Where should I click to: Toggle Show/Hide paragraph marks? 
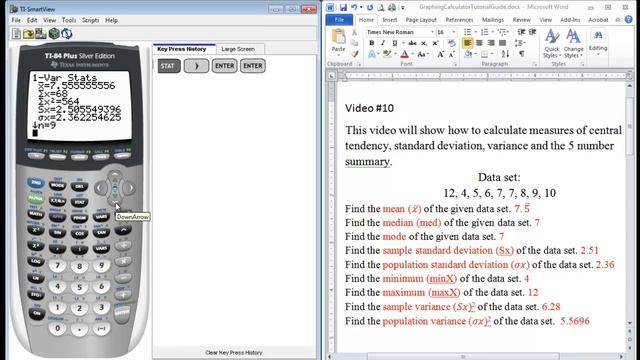[x=522, y=54]
